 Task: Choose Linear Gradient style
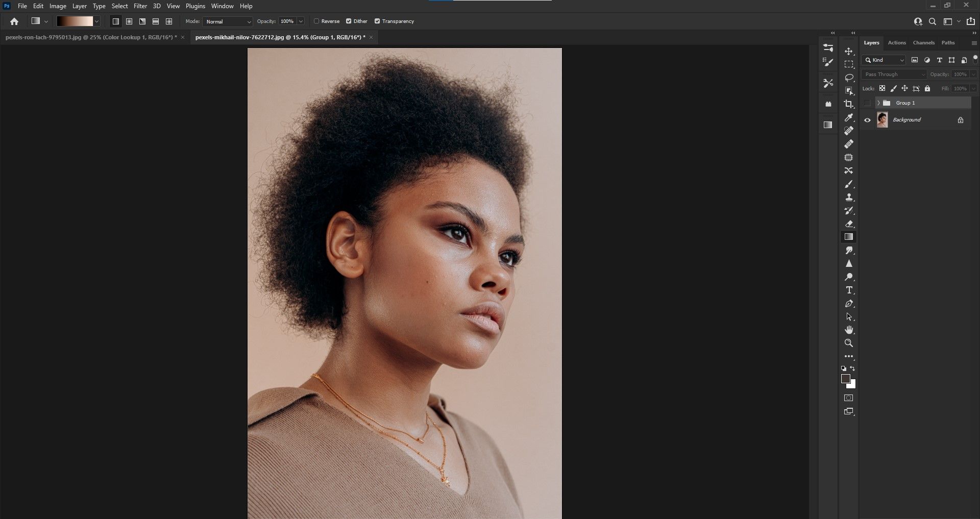pyautogui.click(x=116, y=21)
